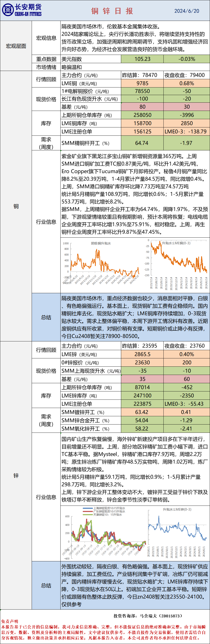
Task: Click the 美元指数 row label
Action: tap(72, 59)
